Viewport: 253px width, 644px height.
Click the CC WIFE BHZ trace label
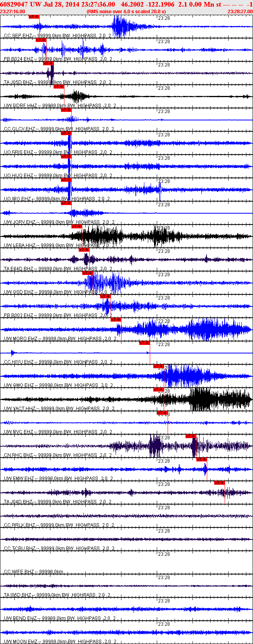pyautogui.click(x=33, y=572)
